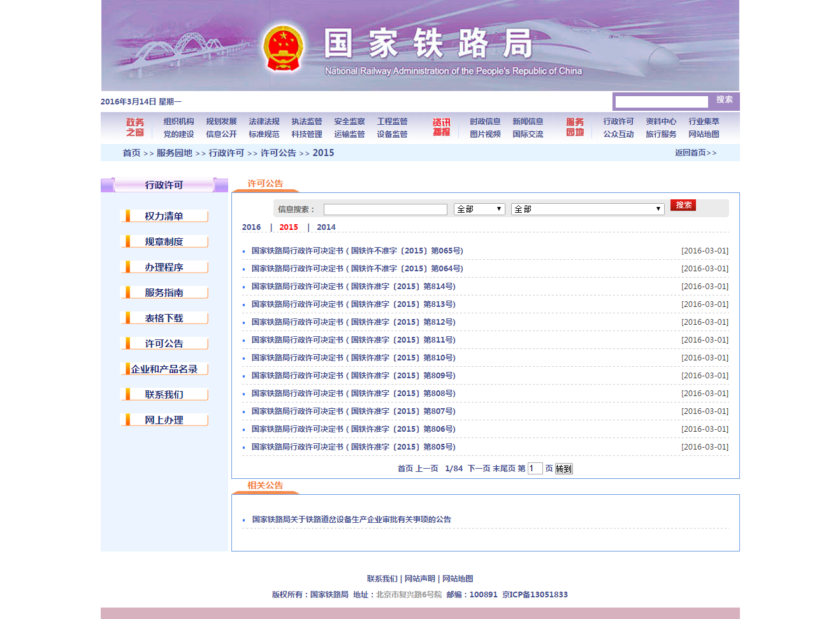Image resolution: width=840 pixels, height=619 pixels.
Task: Open the 网站声明 footer link
Action: click(419, 579)
